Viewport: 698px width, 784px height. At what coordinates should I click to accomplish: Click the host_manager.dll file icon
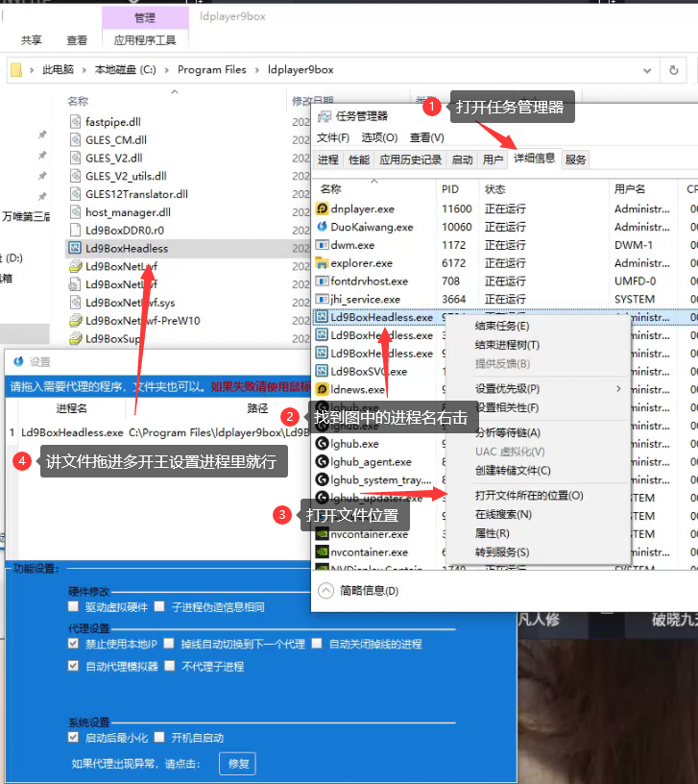tap(76, 212)
